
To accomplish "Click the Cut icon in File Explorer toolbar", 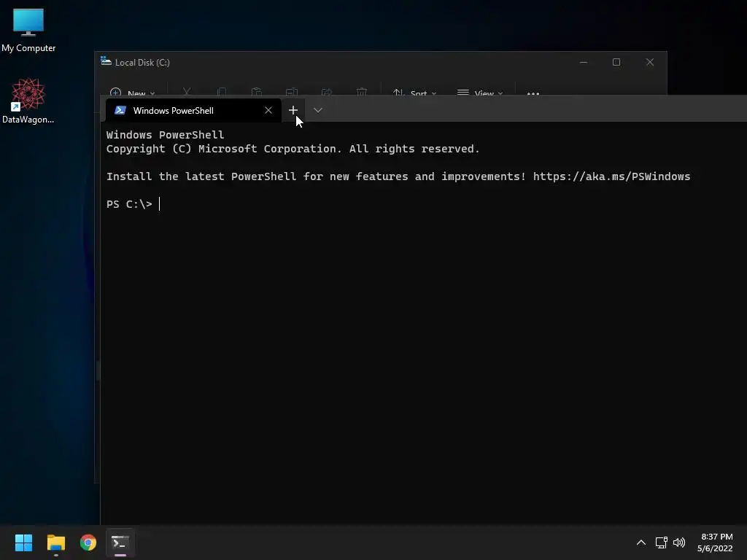I will point(187,91).
